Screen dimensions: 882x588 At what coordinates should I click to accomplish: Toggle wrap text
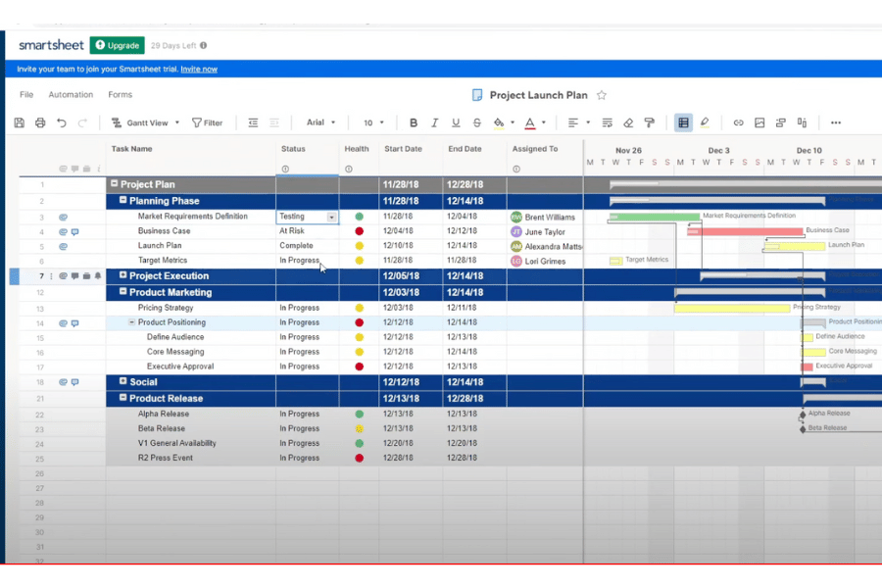607,122
